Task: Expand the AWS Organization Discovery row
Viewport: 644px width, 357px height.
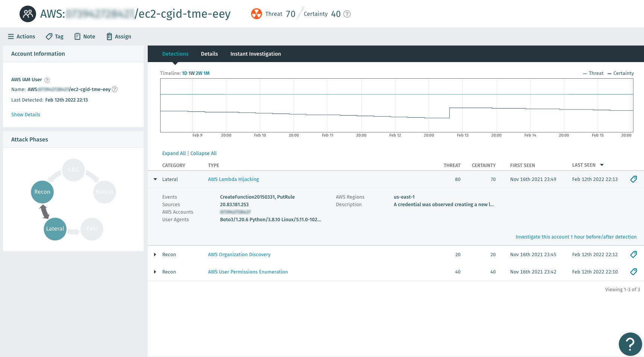Action: point(155,255)
